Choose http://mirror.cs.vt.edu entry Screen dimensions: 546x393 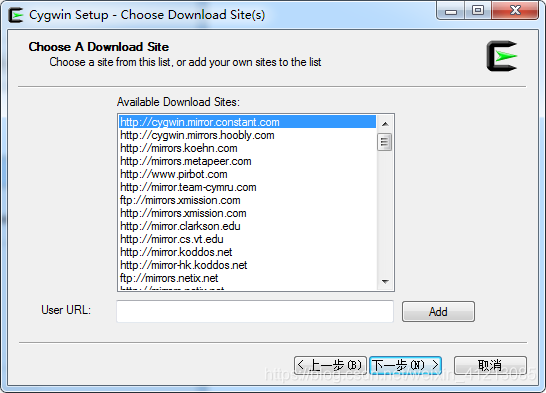(248, 239)
